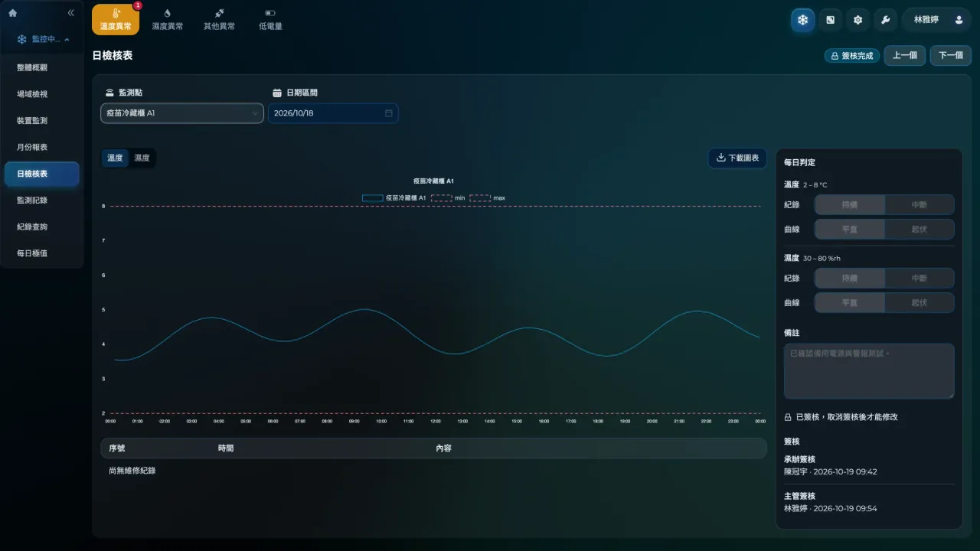Go to 場域檢視 in the sidebar

(42, 94)
